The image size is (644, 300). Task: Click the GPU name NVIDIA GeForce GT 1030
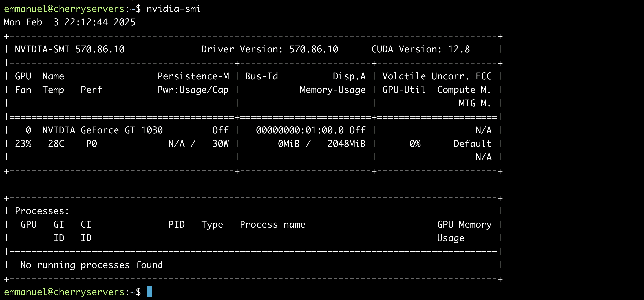pos(102,130)
